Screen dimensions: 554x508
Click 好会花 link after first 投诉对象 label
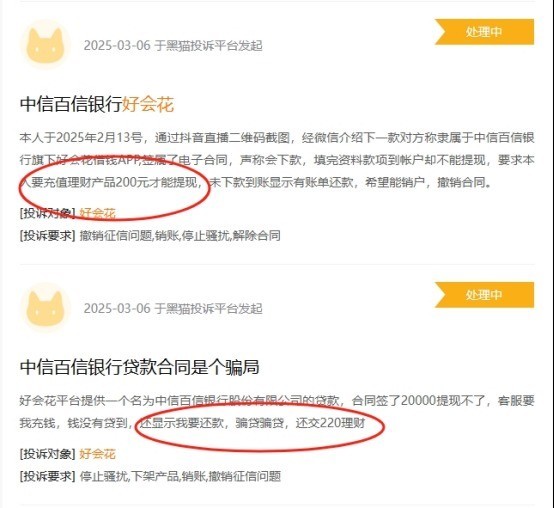pos(98,213)
